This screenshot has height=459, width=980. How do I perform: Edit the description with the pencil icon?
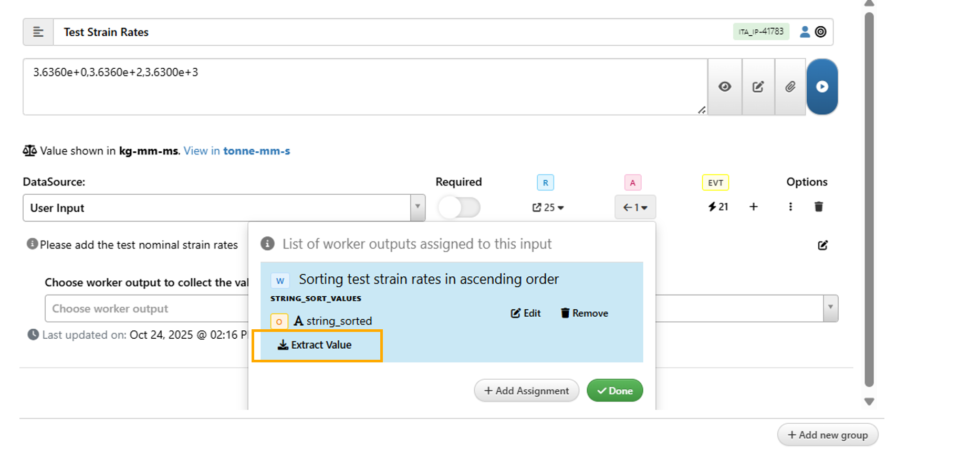[x=822, y=245]
